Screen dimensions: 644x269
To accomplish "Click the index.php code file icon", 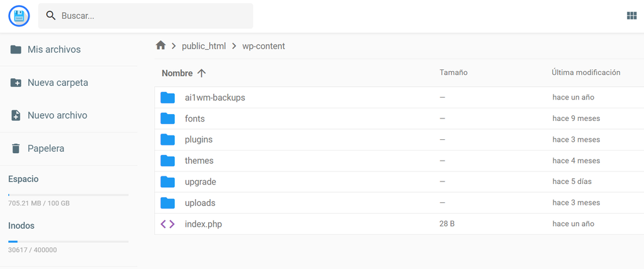I will coord(167,224).
